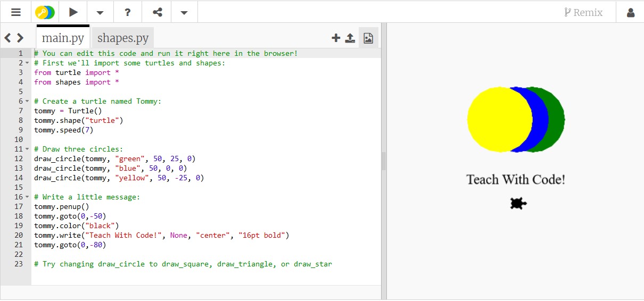Click the pane divider handle
644x301 pixels.
click(x=384, y=161)
